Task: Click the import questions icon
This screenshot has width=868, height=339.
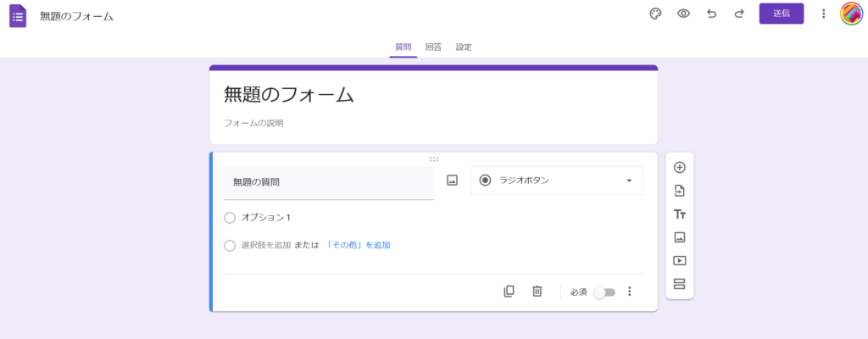Action: point(679,191)
